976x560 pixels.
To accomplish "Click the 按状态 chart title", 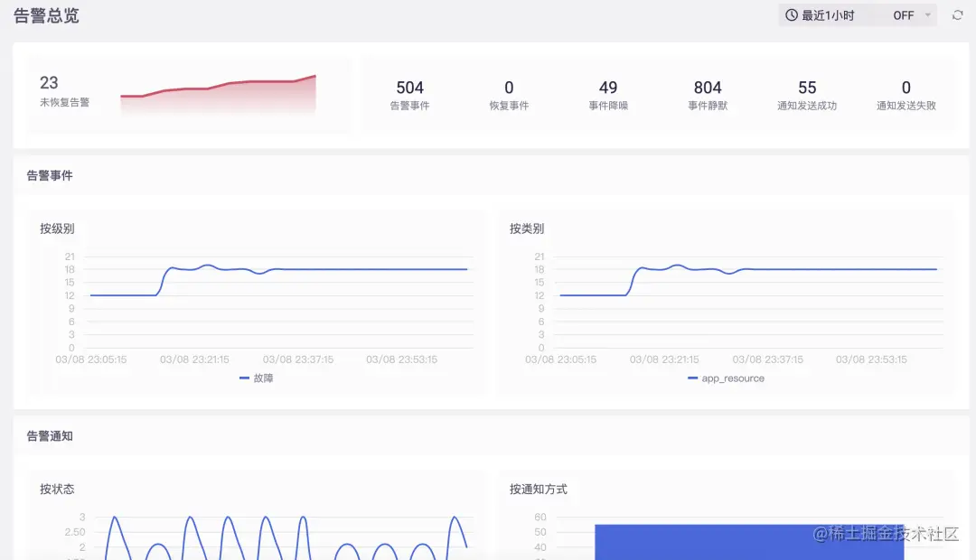I will pos(57,489).
